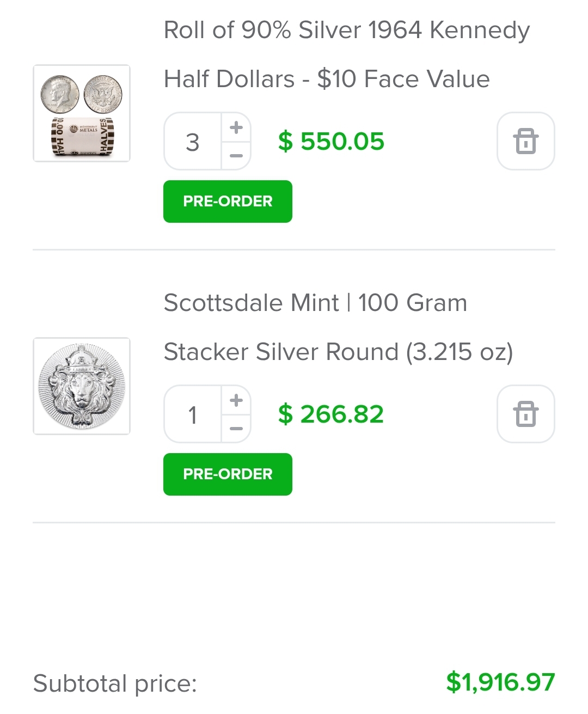The height and width of the screenshot is (714, 588).
Task: Open the Half Dollars - $10 Face Value title line
Action: (327, 79)
